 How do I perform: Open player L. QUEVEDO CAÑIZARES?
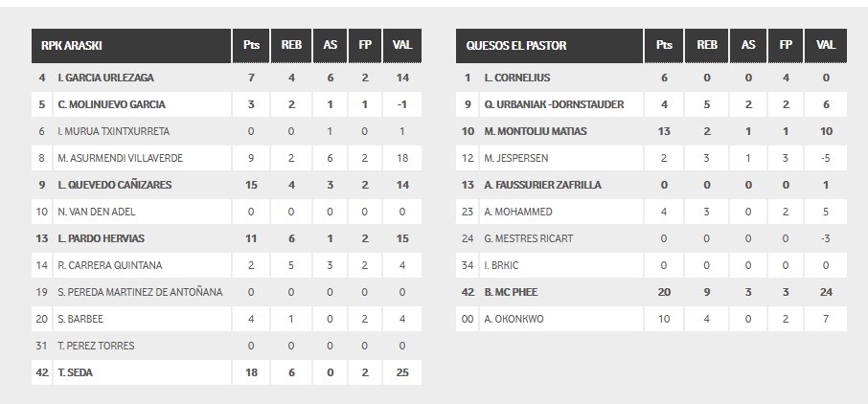point(115,185)
